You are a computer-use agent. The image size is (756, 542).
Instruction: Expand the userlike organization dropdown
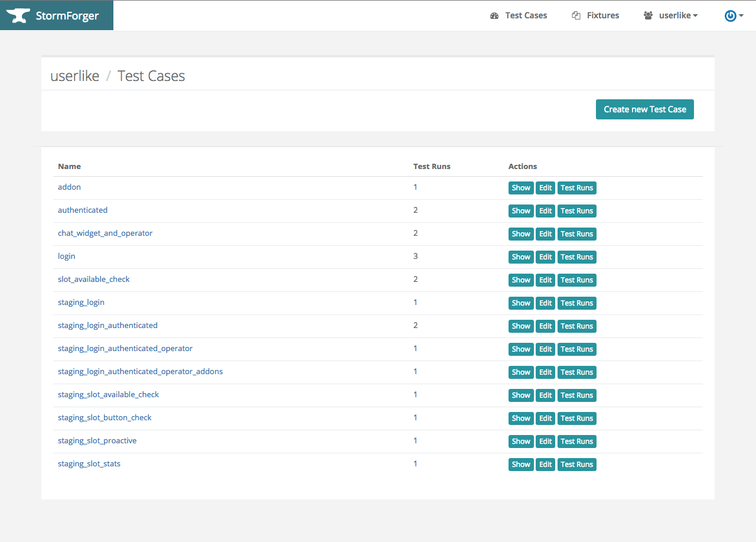678,16
